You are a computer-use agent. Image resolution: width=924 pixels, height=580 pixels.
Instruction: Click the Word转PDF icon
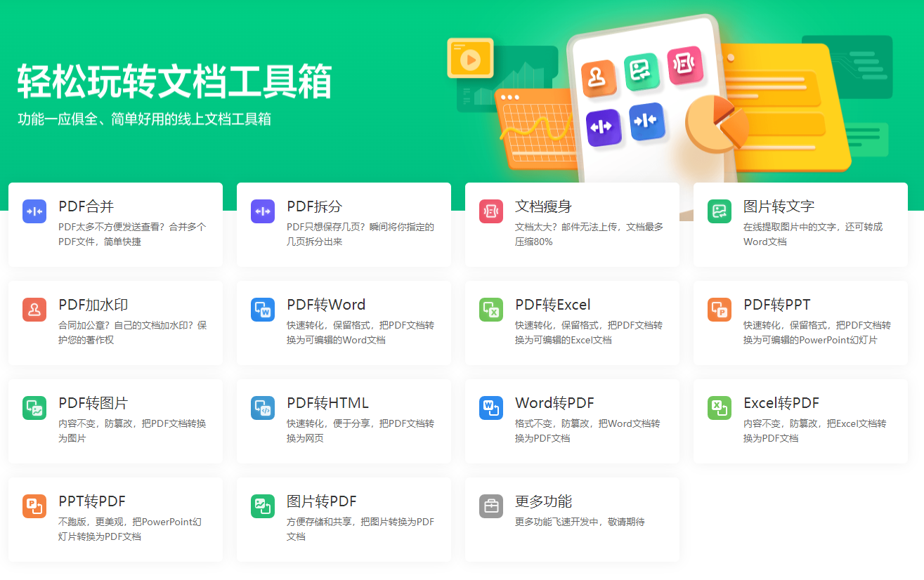pos(490,408)
